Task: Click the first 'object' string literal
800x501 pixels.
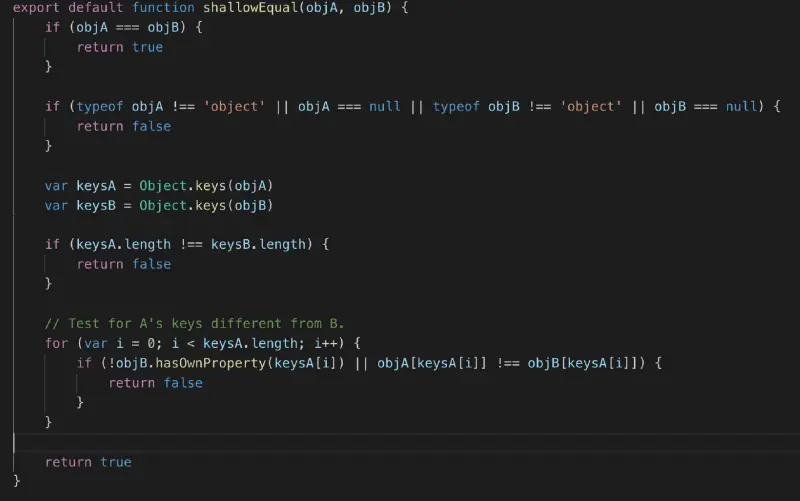Action: (x=235, y=106)
